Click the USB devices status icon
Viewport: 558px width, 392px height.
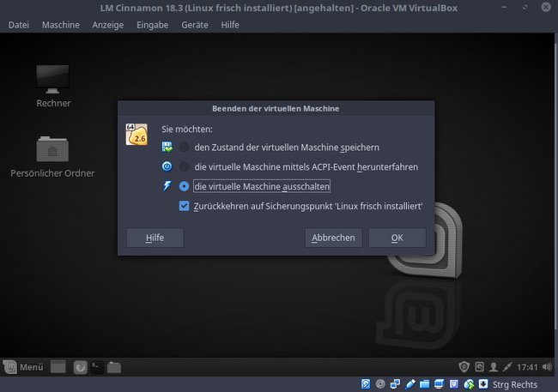tap(410, 384)
